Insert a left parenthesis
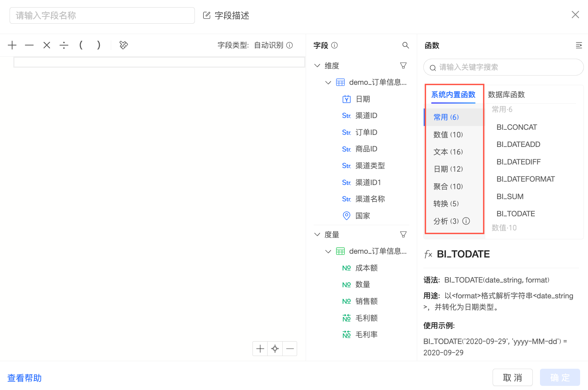 [81, 45]
